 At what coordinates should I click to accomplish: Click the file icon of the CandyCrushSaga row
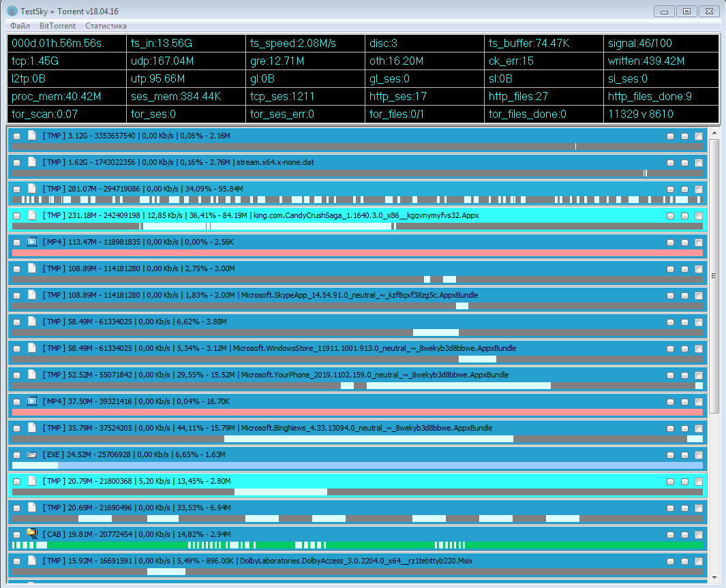pyautogui.click(x=31, y=215)
